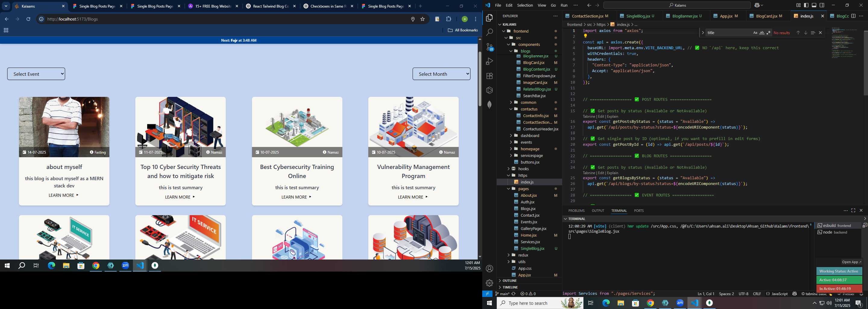Open the File menu in VS Code
This screenshot has height=309, width=868.
498,5
